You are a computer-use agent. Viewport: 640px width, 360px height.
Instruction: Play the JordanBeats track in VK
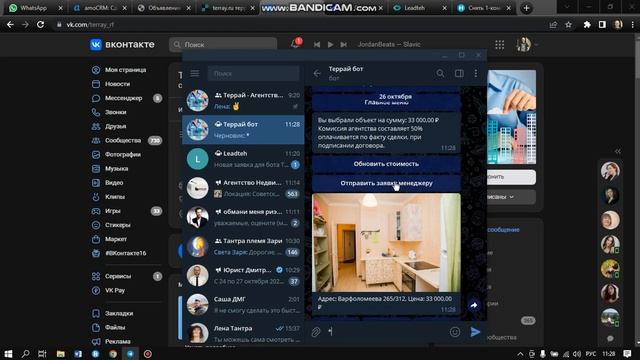tap(330, 44)
